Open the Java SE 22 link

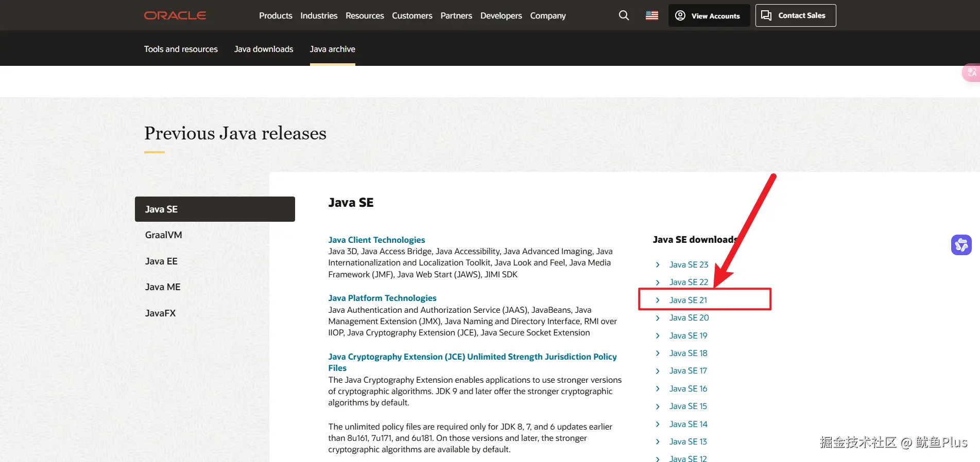click(x=689, y=282)
